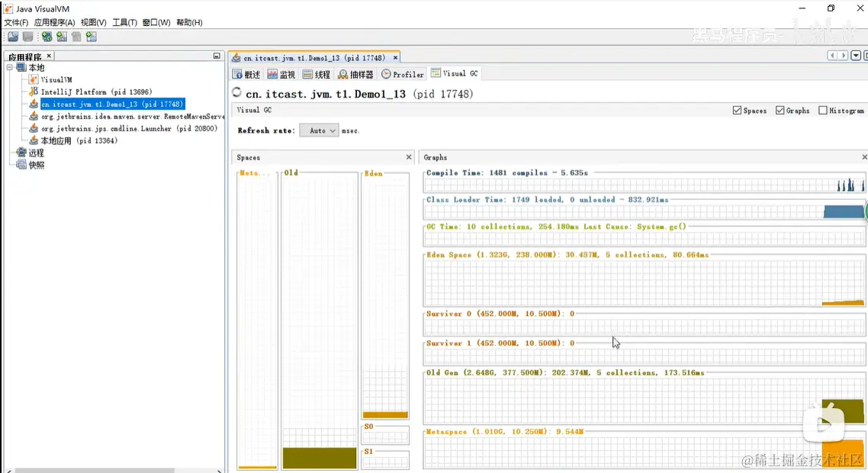Click the refresh spinner beside the process title
Screen dimensions: 868x473
tap(237, 92)
